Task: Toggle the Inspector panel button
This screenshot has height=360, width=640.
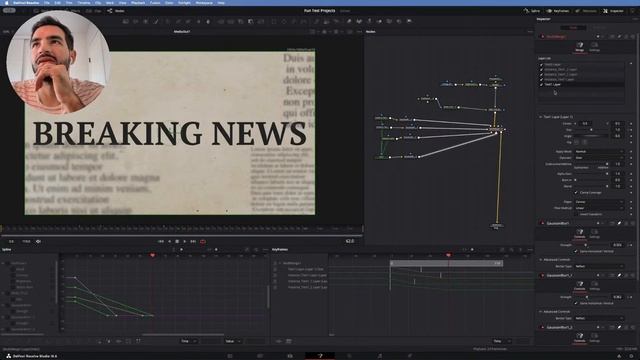Action: [x=613, y=11]
